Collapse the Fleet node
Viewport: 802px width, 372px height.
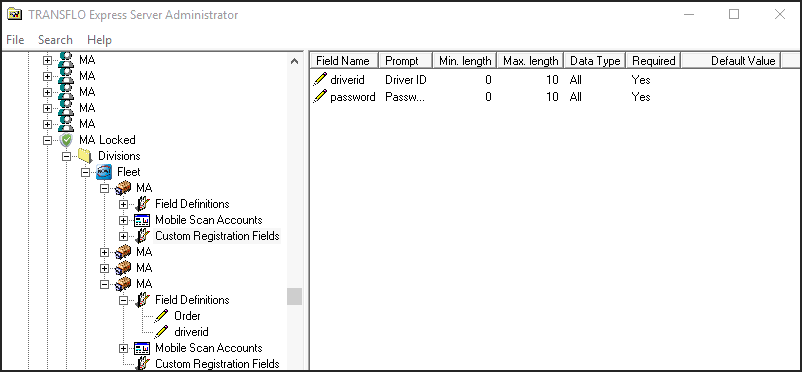coord(85,172)
